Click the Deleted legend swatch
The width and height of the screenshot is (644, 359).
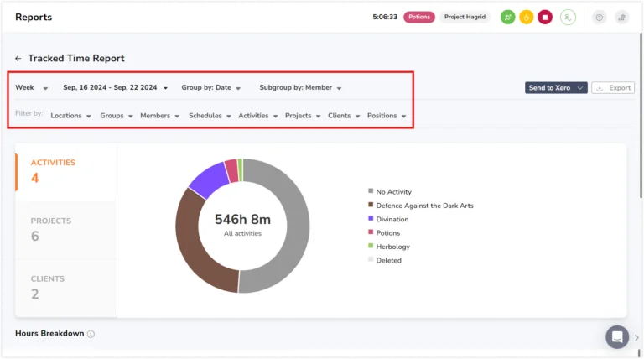[371, 259]
